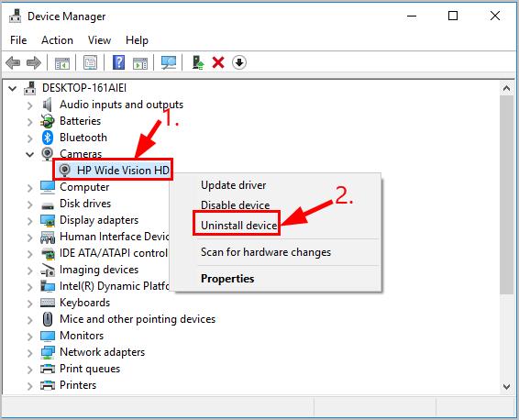Click the red X Uninstall device icon
519x420 pixels.
[218, 62]
